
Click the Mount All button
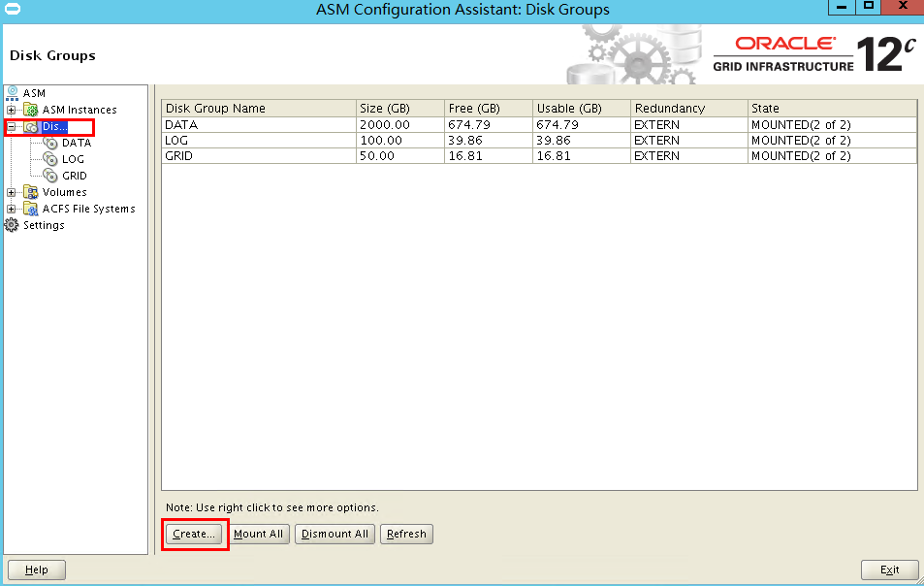click(258, 535)
